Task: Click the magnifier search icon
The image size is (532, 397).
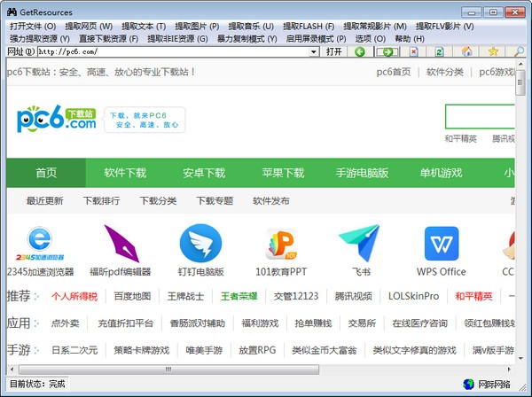Action: pos(519,51)
